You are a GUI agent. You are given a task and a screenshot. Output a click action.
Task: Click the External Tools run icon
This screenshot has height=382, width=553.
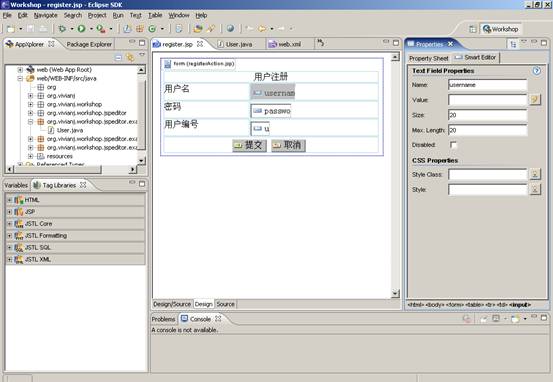(x=101, y=29)
